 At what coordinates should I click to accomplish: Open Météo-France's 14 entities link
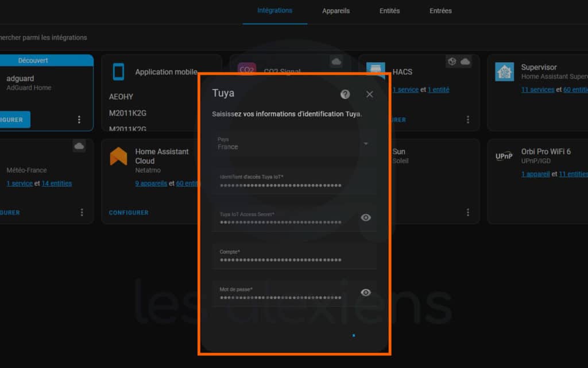pyautogui.click(x=57, y=183)
